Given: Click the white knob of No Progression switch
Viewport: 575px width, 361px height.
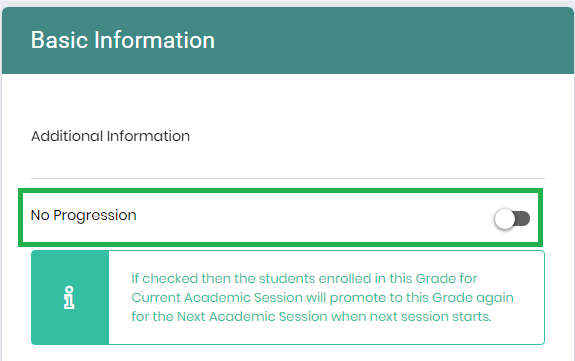Looking at the screenshot, I should [x=504, y=219].
